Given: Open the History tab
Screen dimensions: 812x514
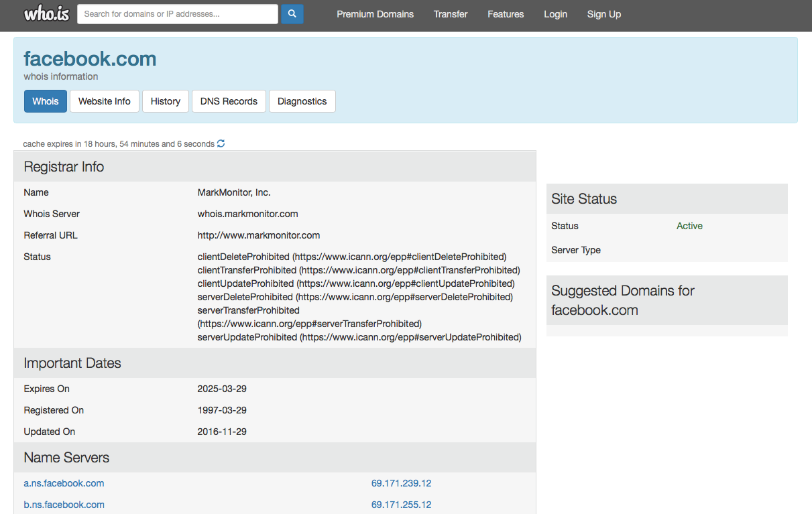Looking at the screenshot, I should tap(166, 101).
